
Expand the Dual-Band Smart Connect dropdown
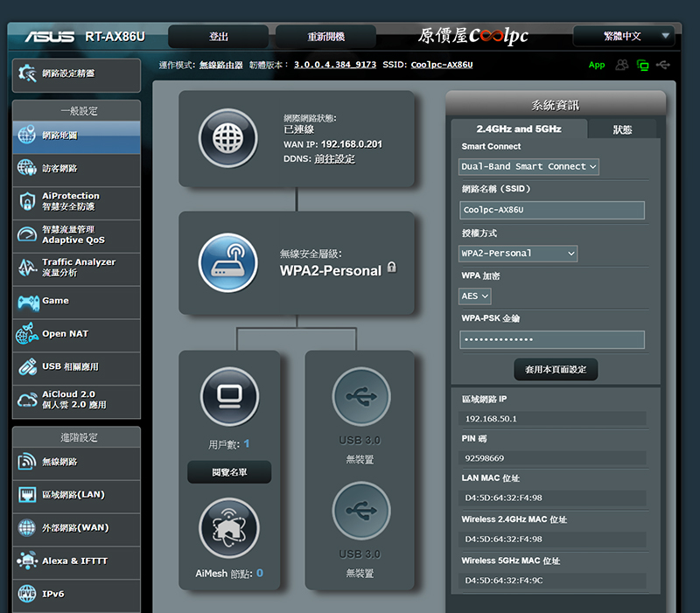528,166
